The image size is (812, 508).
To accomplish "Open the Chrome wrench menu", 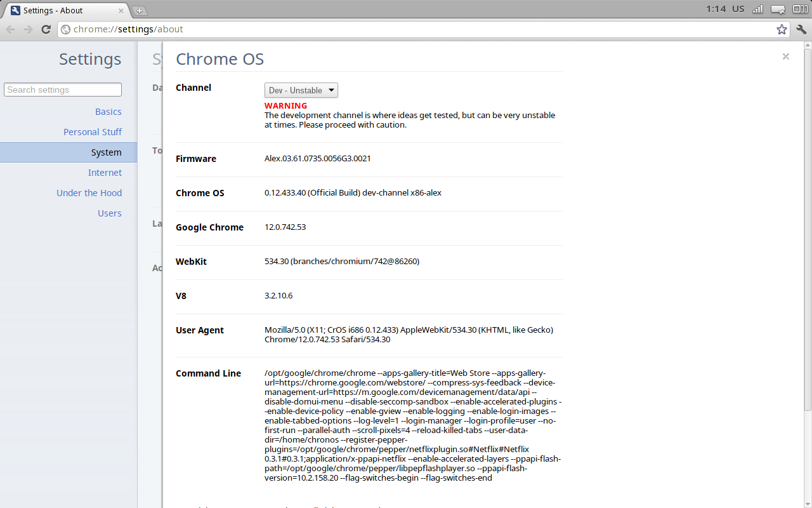I will coord(801,29).
